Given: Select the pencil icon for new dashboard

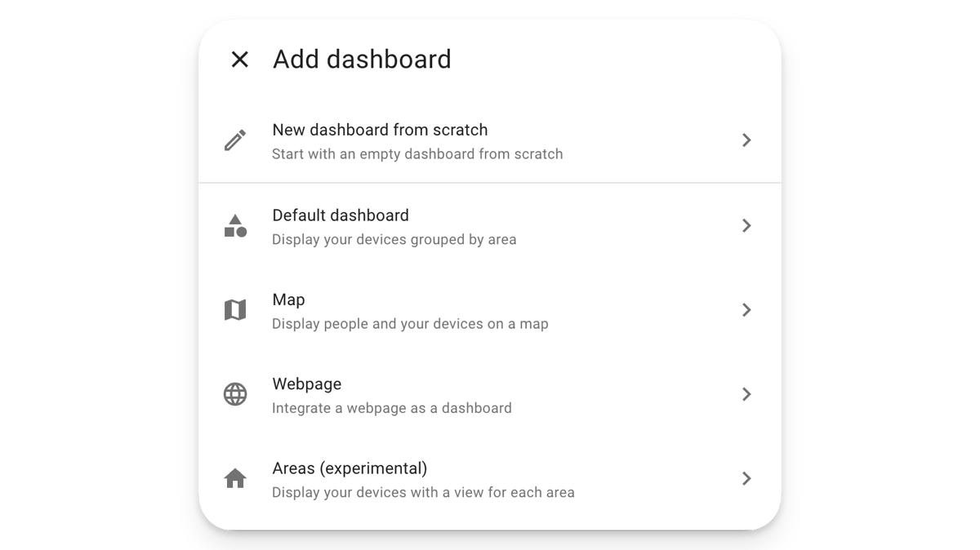Looking at the screenshot, I should coord(236,140).
